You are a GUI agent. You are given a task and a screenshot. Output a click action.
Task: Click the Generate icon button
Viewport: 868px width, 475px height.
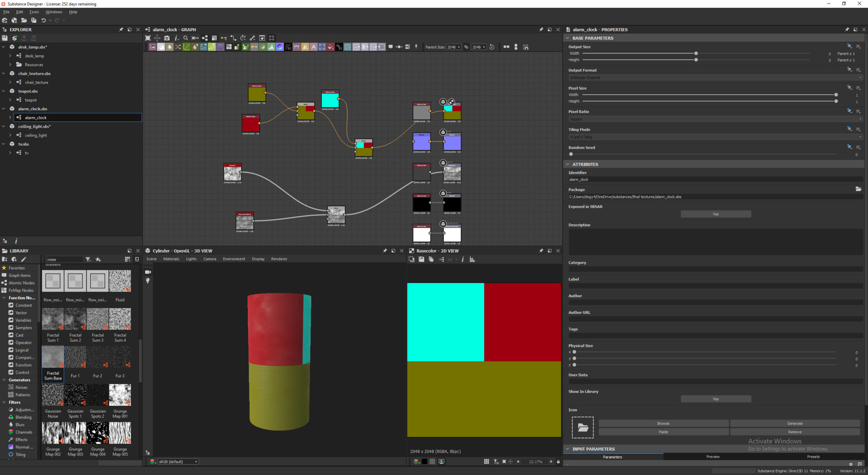[x=795, y=423]
